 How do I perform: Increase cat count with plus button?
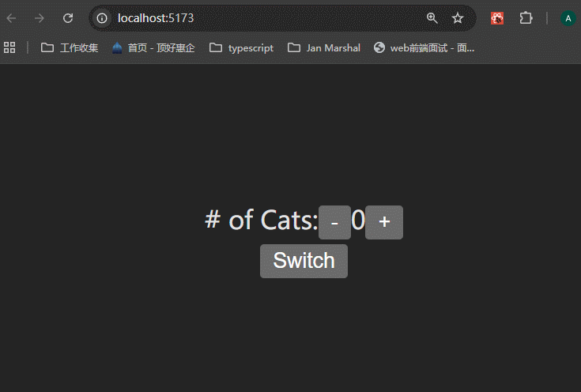click(x=384, y=222)
